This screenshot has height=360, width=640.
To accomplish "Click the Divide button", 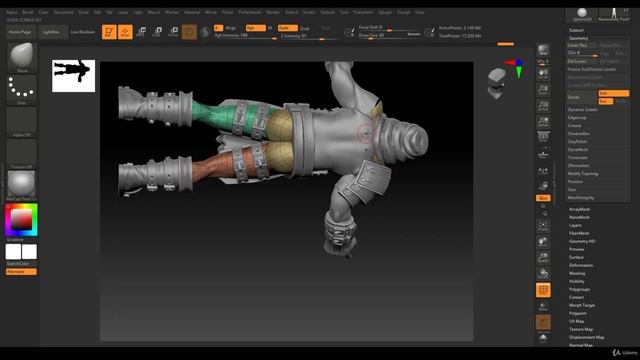I will [582, 97].
